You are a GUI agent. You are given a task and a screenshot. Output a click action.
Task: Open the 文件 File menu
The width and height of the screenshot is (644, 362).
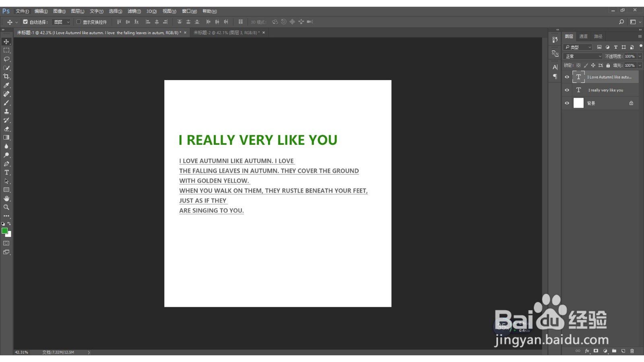coord(22,11)
